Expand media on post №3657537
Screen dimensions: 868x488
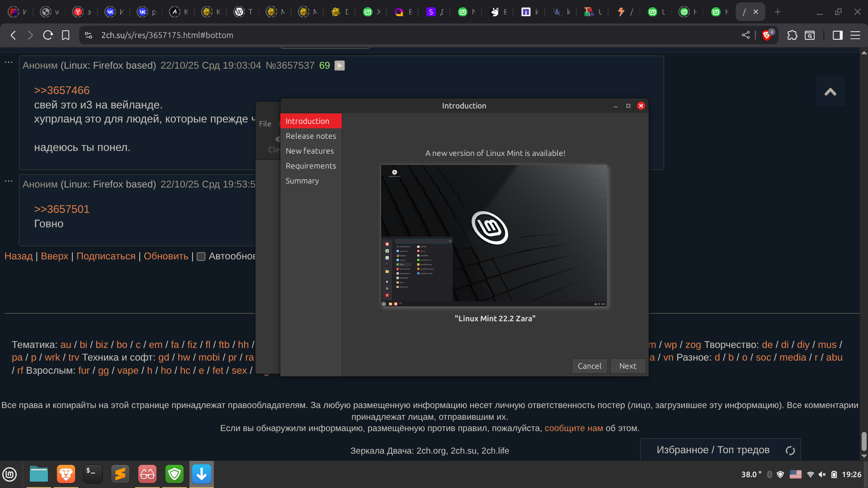pyautogui.click(x=340, y=66)
